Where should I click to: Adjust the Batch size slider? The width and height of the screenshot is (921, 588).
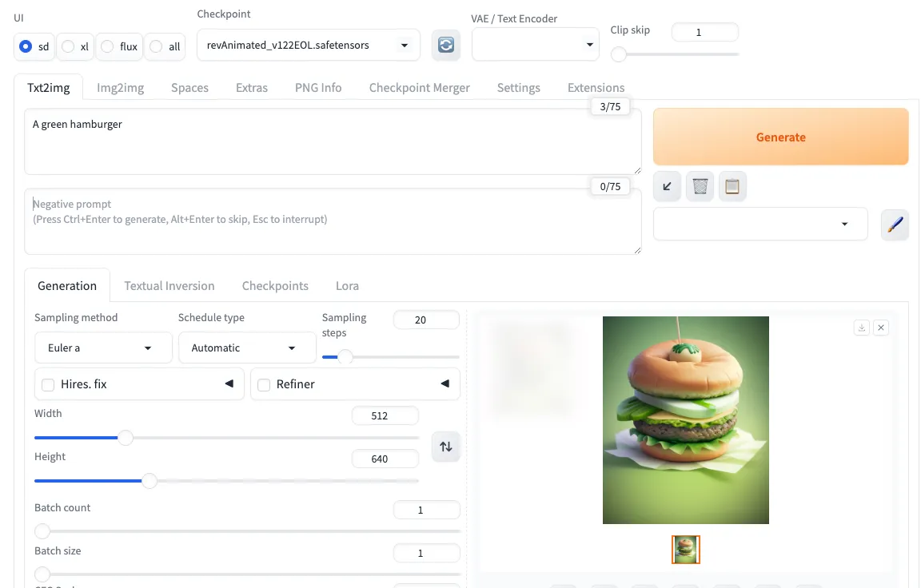click(x=247, y=574)
